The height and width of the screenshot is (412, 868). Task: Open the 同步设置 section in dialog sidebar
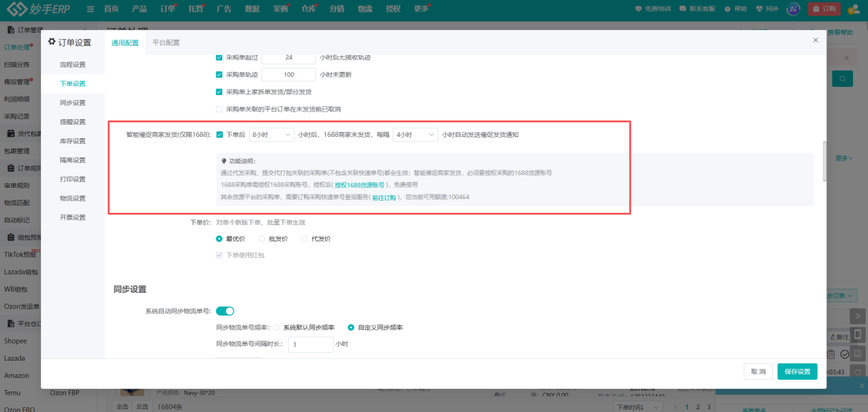(x=73, y=103)
